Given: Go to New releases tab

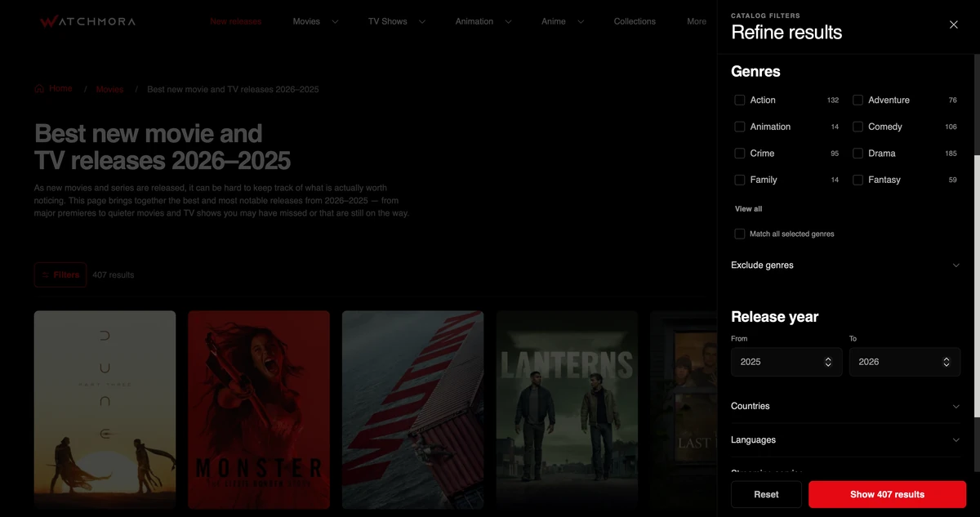Looking at the screenshot, I should [x=235, y=21].
